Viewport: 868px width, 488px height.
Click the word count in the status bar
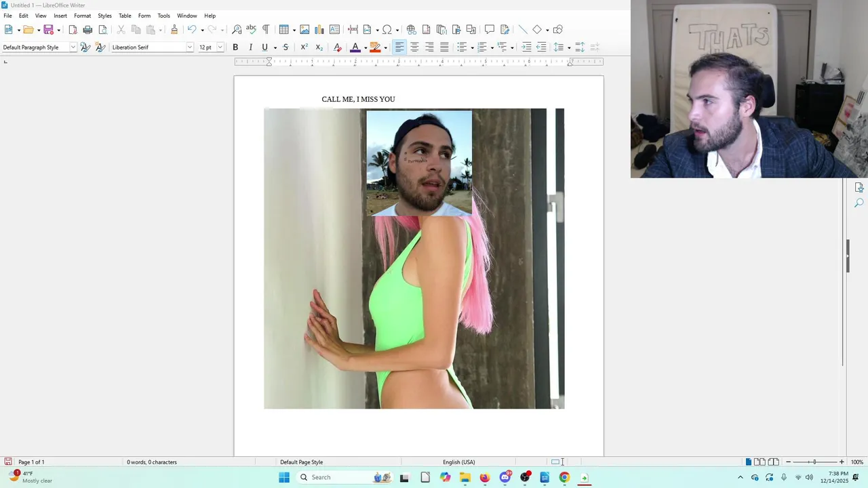[x=152, y=462]
